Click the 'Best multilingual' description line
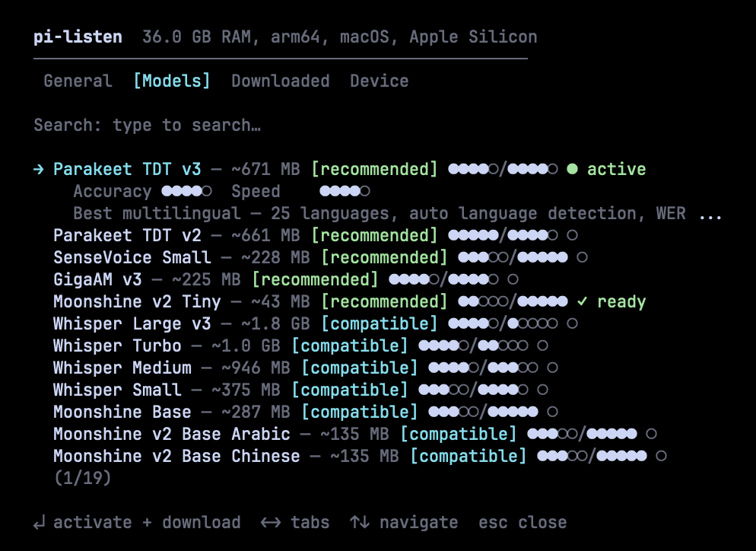This screenshot has height=551, width=756. click(x=398, y=213)
